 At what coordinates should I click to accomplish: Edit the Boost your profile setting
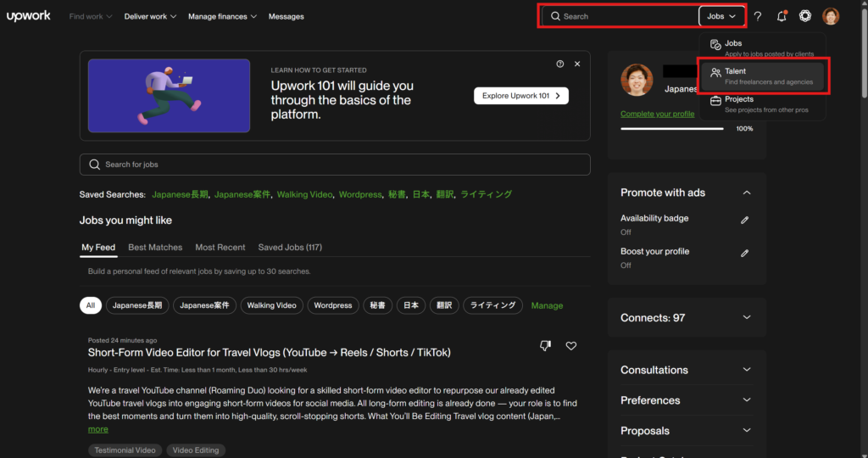click(745, 253)
